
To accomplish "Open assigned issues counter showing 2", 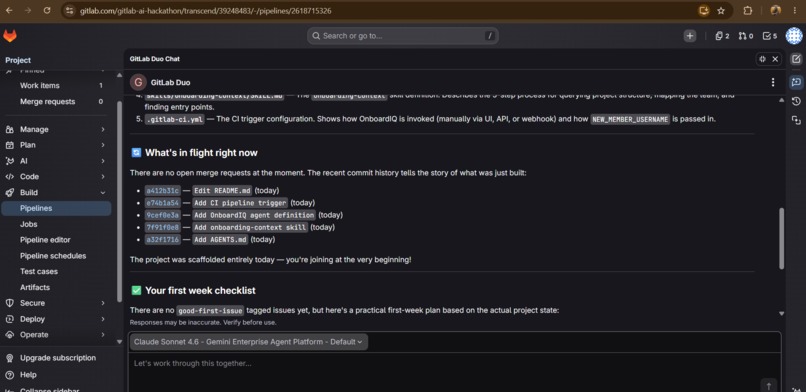I will pyautogui.click(x=722, y=36).
